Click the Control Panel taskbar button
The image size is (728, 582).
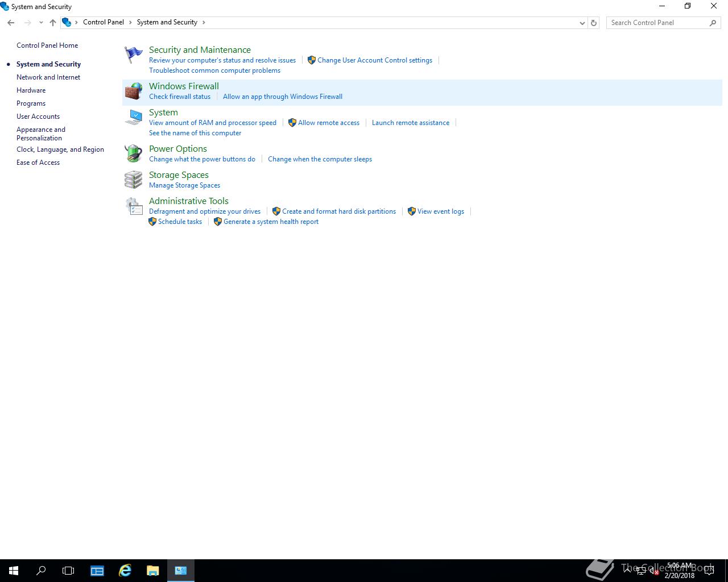181,571
